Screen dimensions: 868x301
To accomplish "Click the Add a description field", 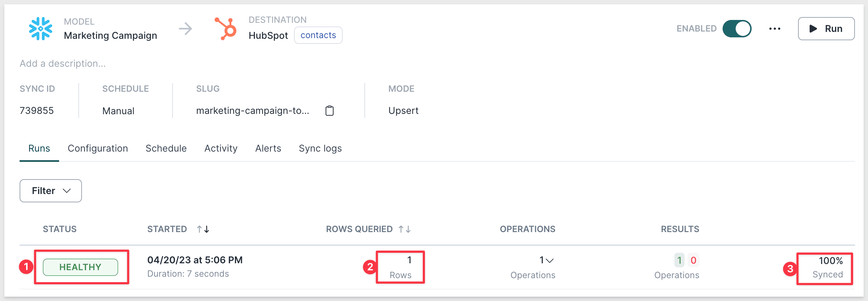I will point(63,63).
